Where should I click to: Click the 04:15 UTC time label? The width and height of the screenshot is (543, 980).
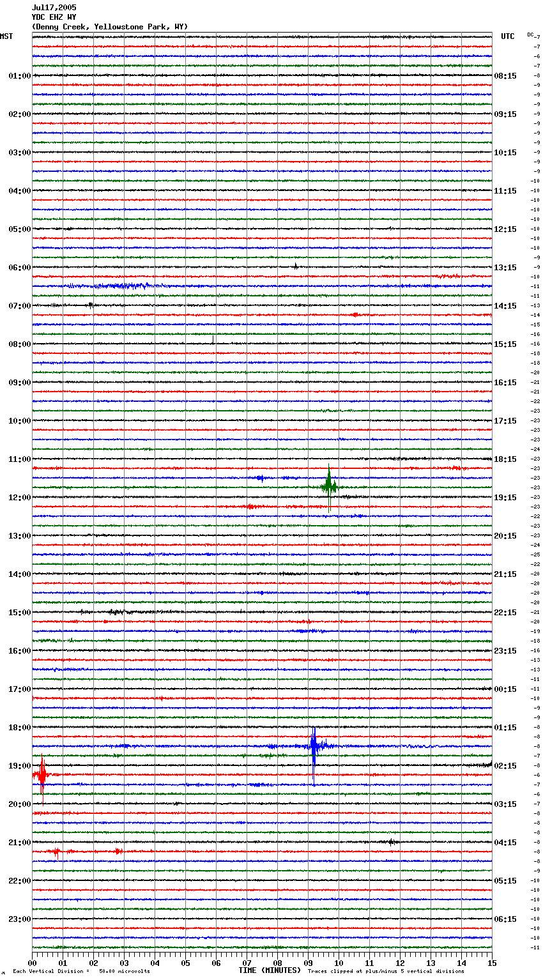click(x=505, y=843)
